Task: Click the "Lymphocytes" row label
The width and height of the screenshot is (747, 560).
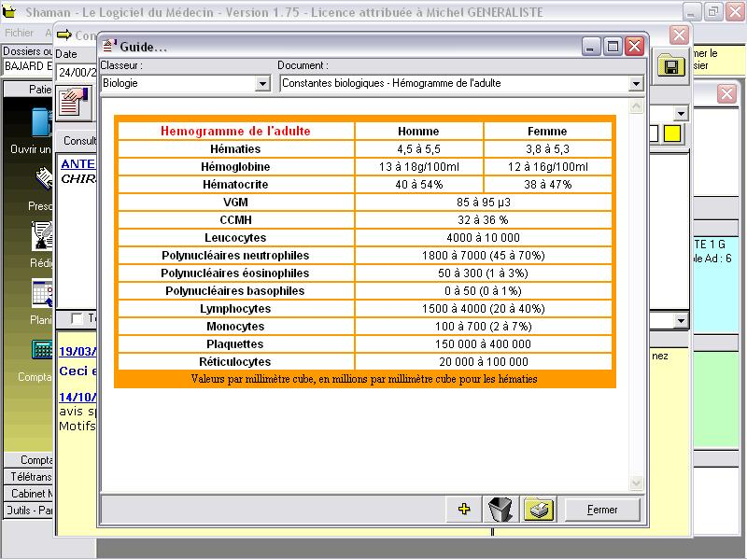Action: (235, 309)
